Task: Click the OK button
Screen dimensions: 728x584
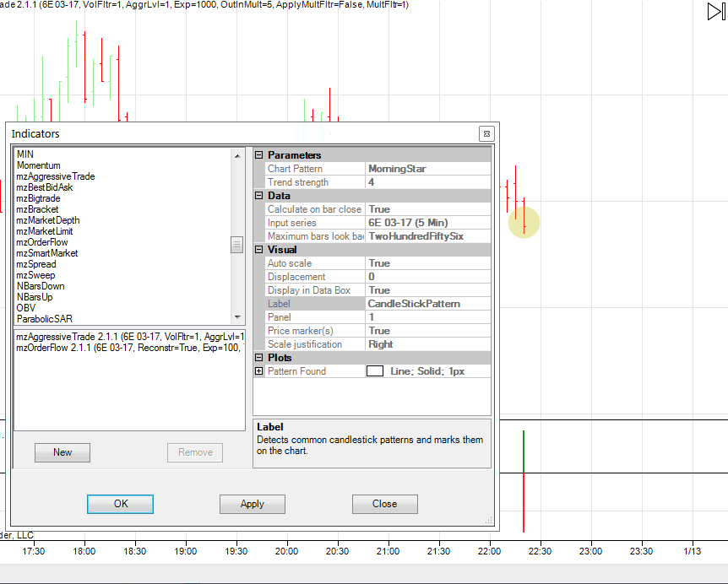Action: (x=120, y=504)
